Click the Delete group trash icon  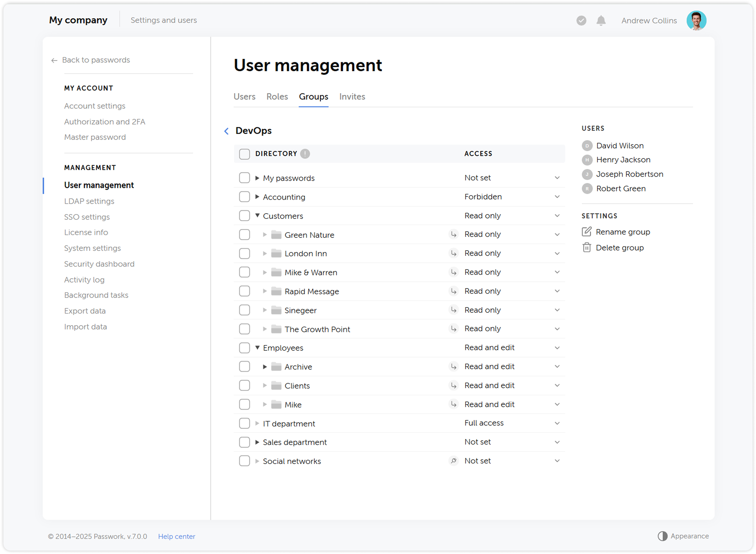pyautogui.click(x=587, y=247)
